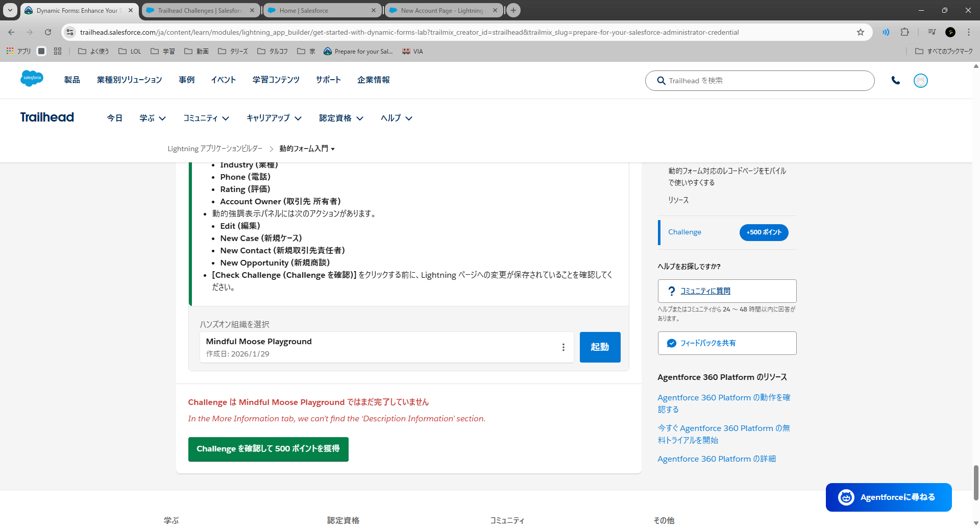Click the browser address bar URL

(x=409, y=32)
